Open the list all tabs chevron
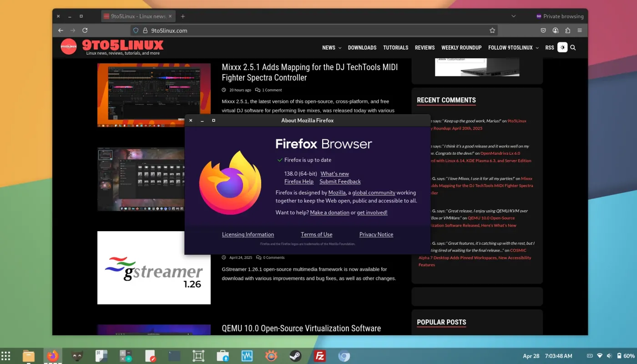The height and width of the screenshot is (364, 637). (x=514, y=16)
